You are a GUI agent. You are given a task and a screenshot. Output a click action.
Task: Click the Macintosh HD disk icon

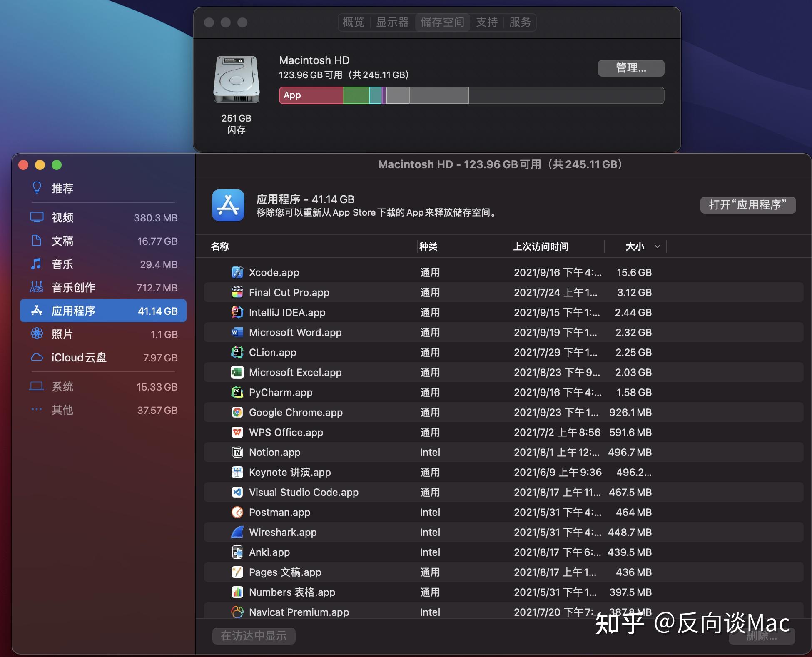236,80
